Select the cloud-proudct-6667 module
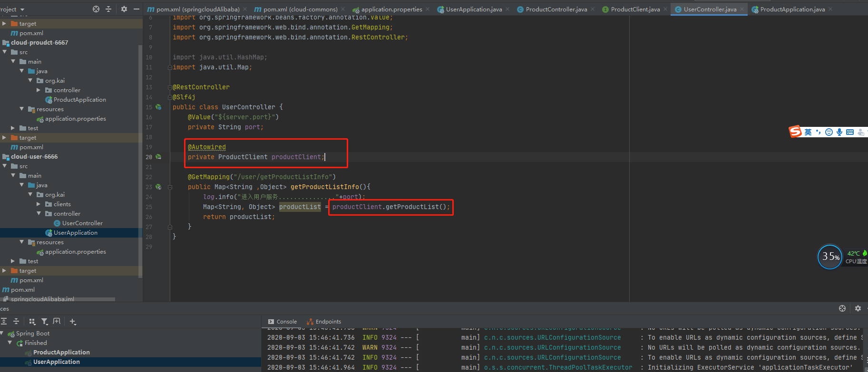 pos(39,42)
